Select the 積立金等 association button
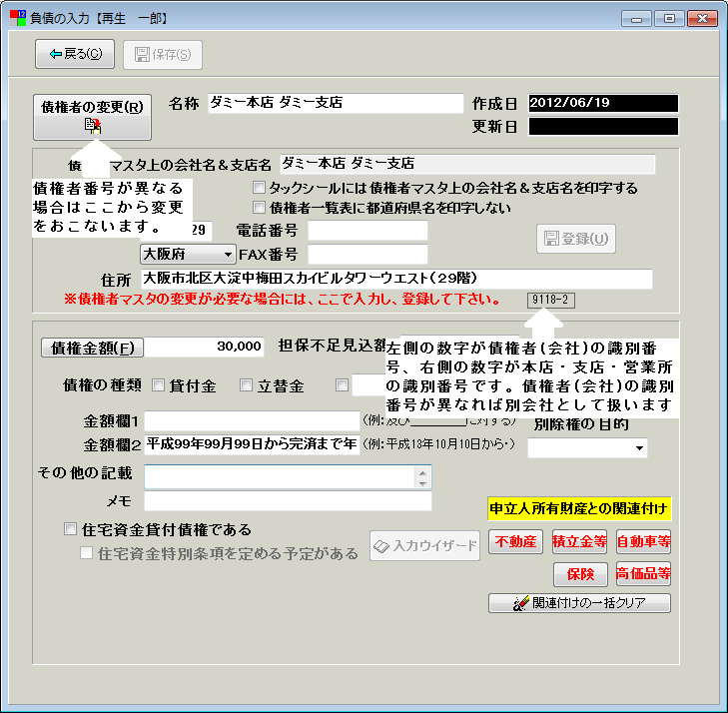728x713 pixels. [579, 542]
